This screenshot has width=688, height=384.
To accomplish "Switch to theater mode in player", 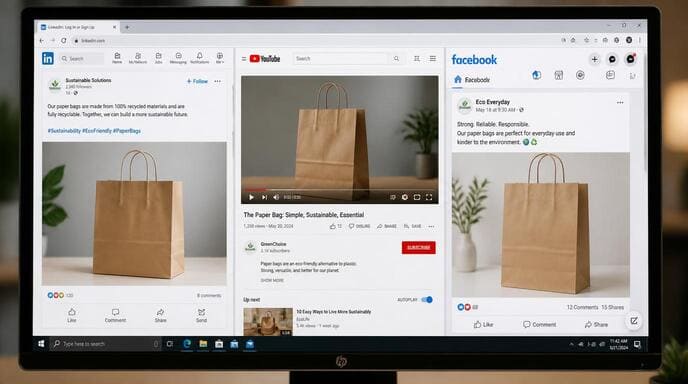I will [x=417, y=197].
